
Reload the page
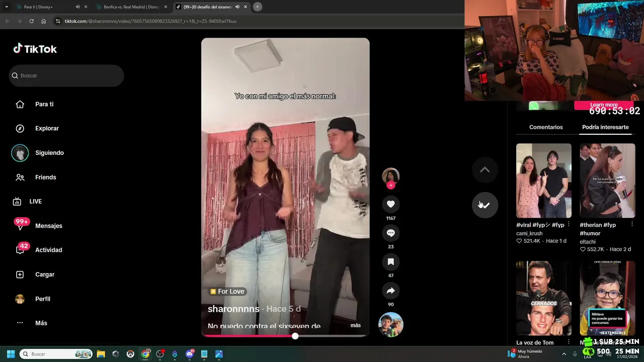pos(31,21)
